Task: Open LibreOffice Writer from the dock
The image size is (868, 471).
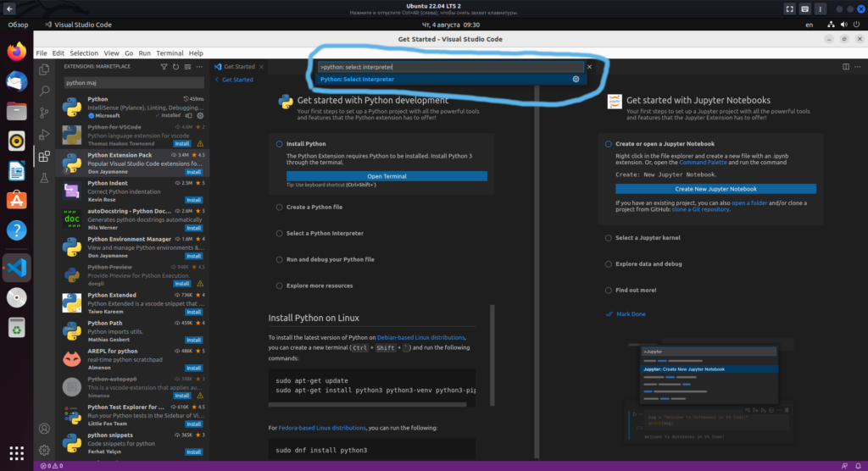Action: pos(17,171)
